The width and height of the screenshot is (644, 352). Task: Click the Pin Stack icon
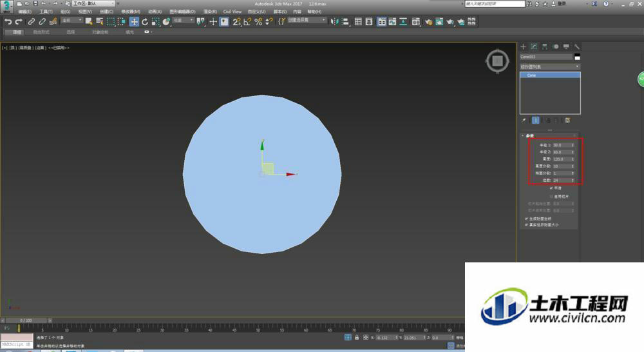click(x=524, y=121)
